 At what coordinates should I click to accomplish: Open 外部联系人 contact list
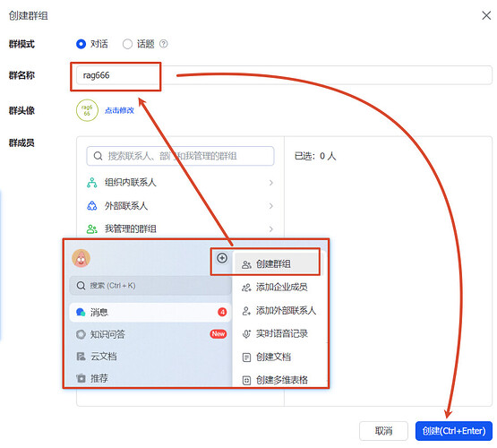pos(180,206)
